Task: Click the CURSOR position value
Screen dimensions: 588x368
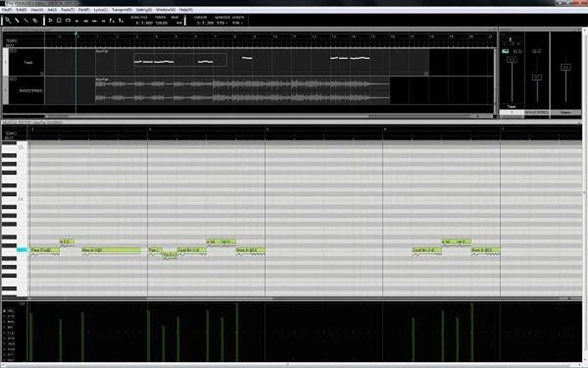Action: point(204,23)
